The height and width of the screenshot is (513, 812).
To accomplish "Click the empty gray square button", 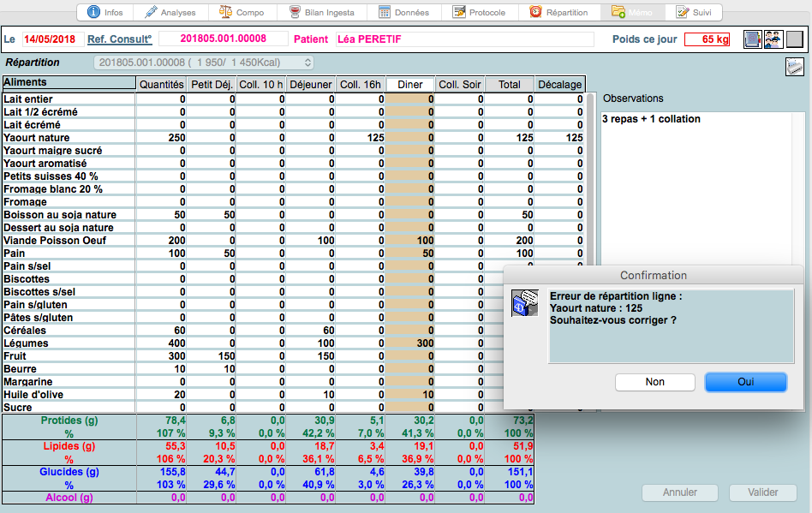I will pyautogui.click(x=794, y=39).
